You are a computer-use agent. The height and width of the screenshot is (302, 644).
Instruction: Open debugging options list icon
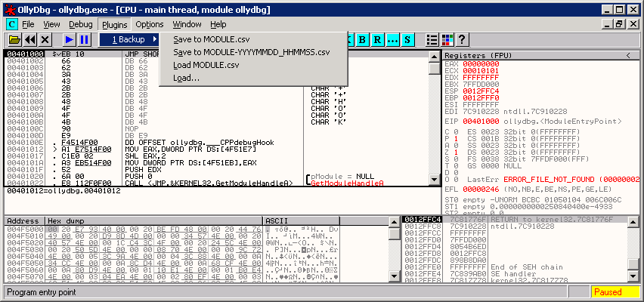tap(432, 40)
